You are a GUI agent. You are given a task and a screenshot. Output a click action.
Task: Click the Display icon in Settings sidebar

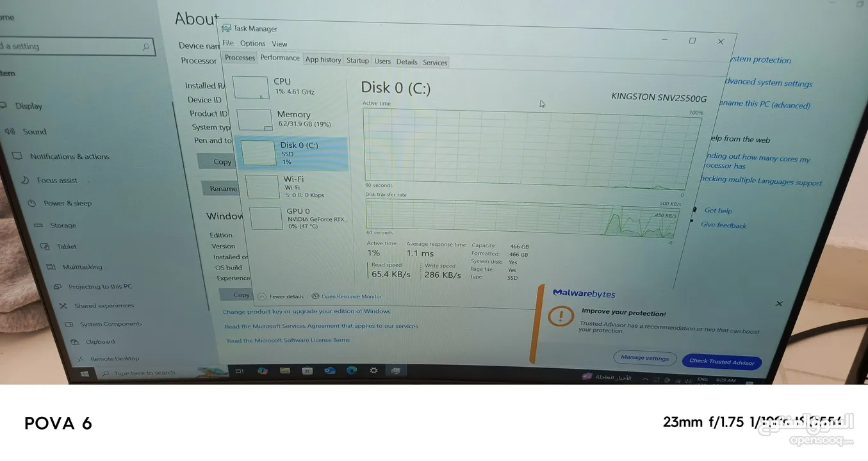coord(4,106)
